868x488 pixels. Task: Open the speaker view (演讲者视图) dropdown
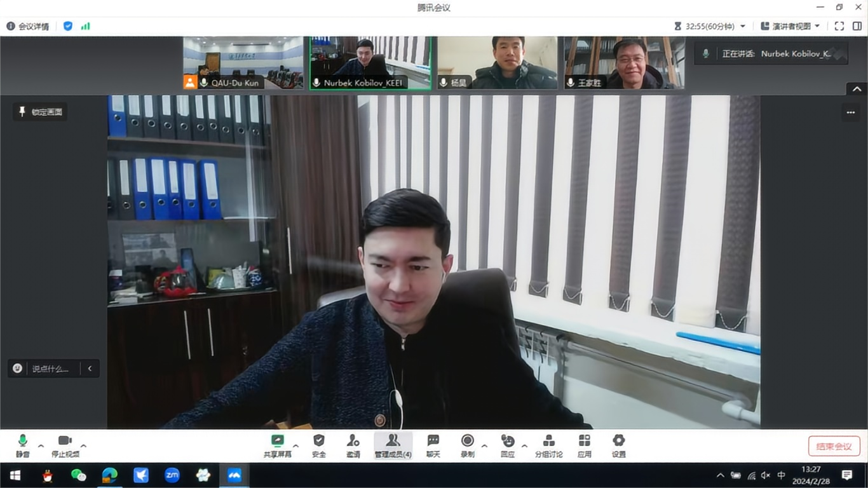point(790,26)
